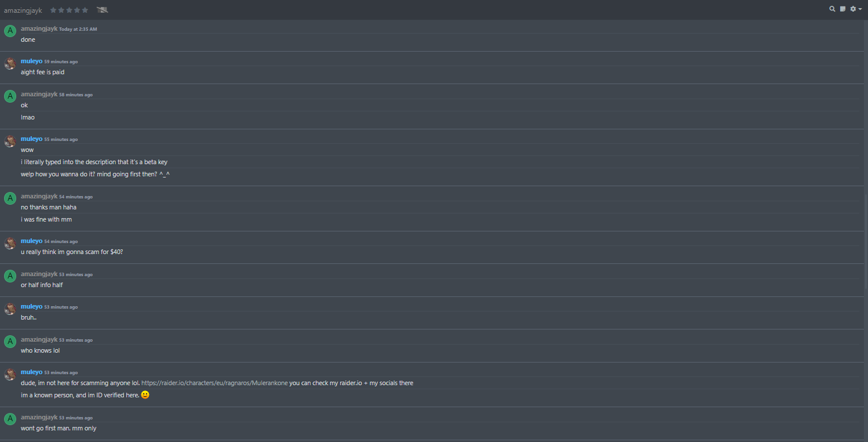Image resolution: width=868 pixels, height=442 pixels.
Task: Click amazingjayk avatar beside 'ok' message
Action: (10, 96)
